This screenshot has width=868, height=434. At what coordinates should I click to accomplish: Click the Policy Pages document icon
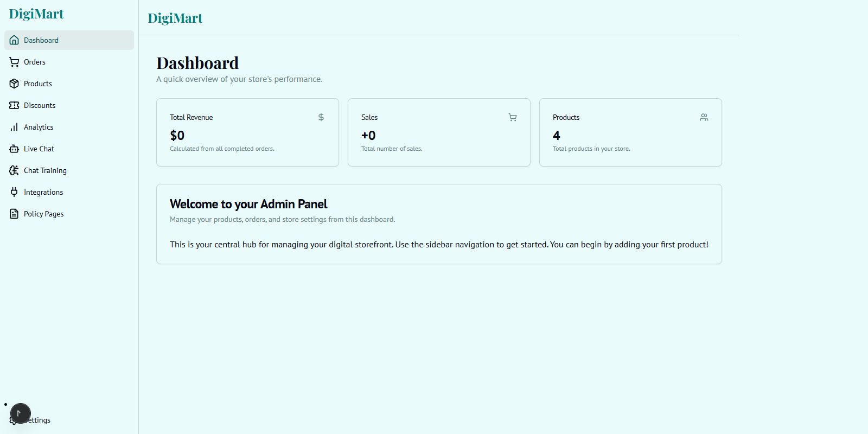(14, 214)
